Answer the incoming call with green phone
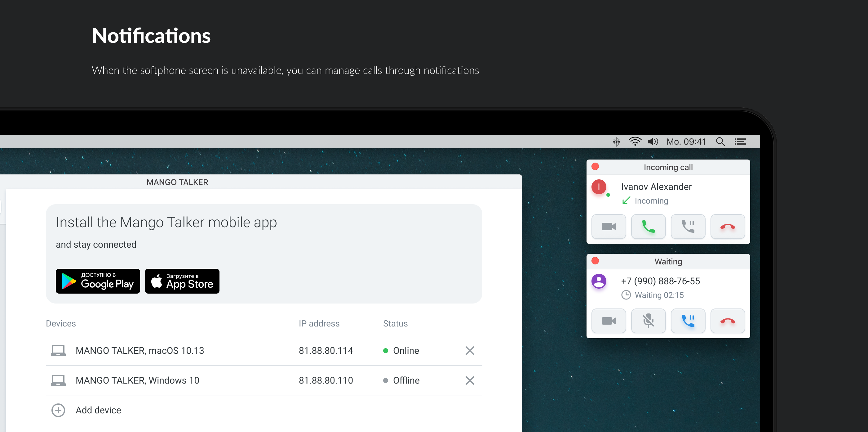Viewport: 868px width, 432px height. pyautogui.click(x=648, y=227)
